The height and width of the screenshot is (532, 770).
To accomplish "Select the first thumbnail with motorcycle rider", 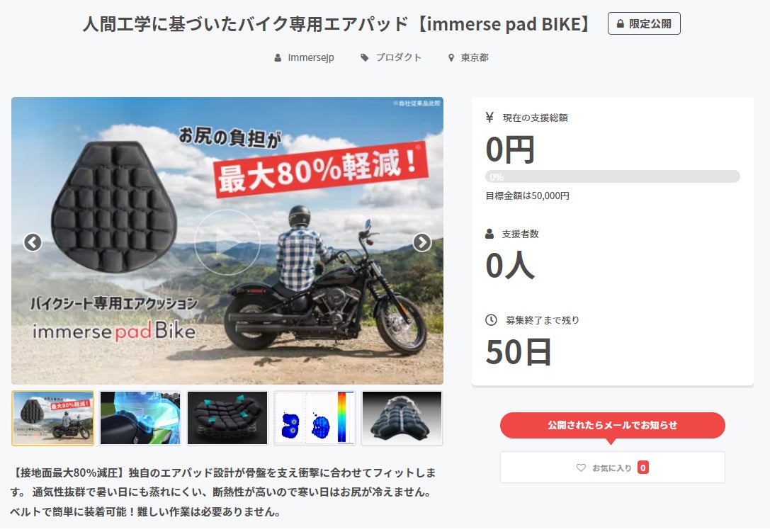I will click(x=52, y=418).
